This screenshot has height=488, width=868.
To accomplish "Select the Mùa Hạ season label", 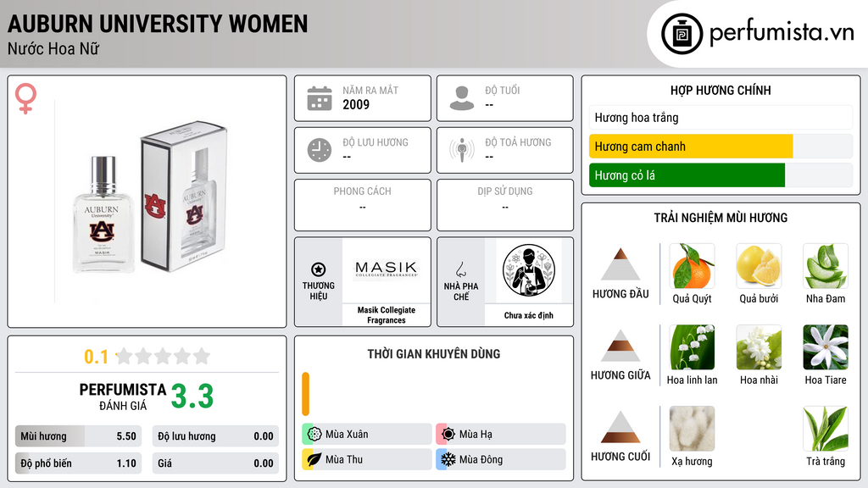I will (x=476, y=435).
